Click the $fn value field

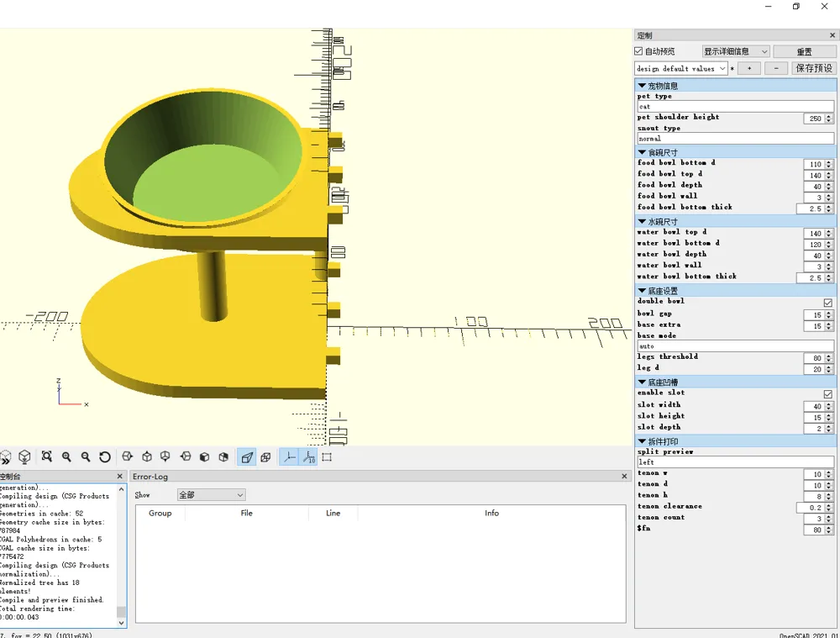click(x=814, y=530)
